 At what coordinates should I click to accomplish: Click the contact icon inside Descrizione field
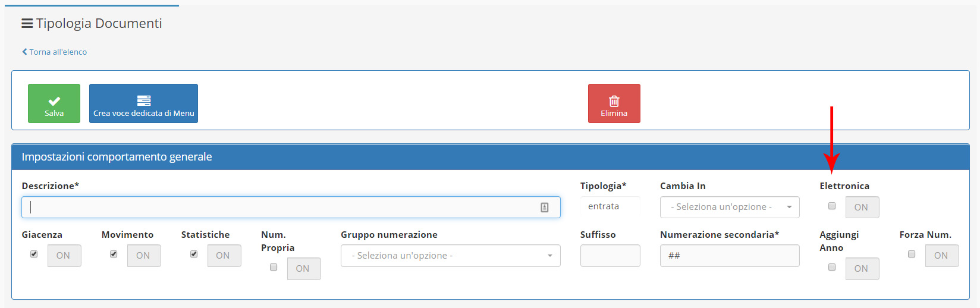click(544, 208)
